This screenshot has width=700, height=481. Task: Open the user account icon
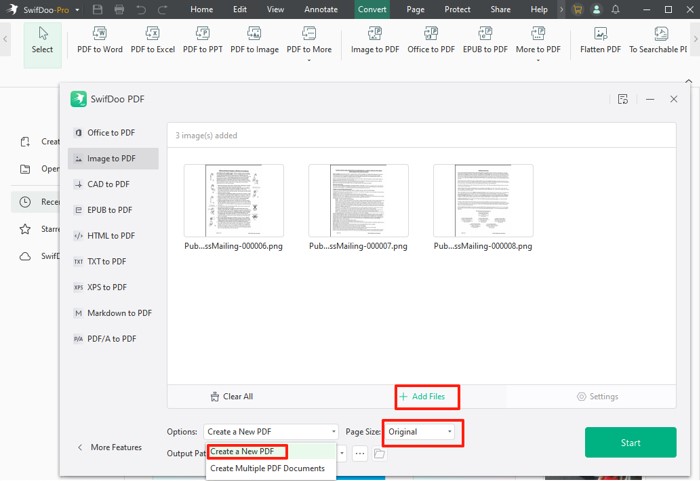[x=596, y=9]
